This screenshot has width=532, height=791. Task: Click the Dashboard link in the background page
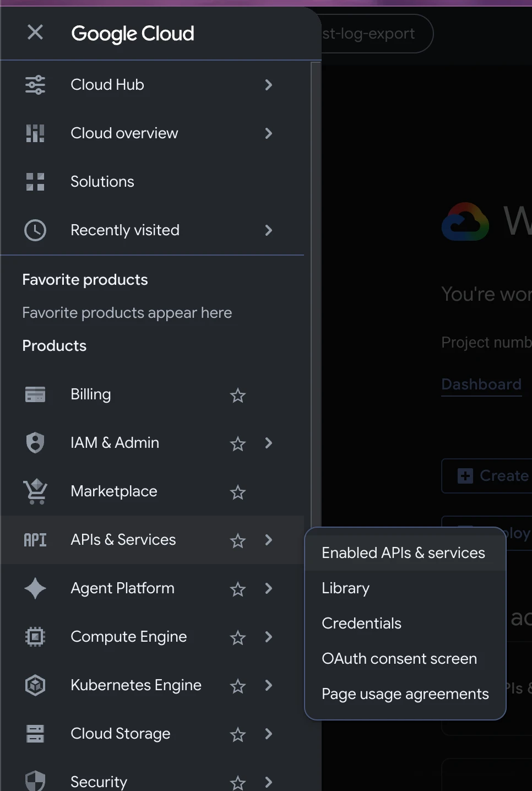[481, 384]
